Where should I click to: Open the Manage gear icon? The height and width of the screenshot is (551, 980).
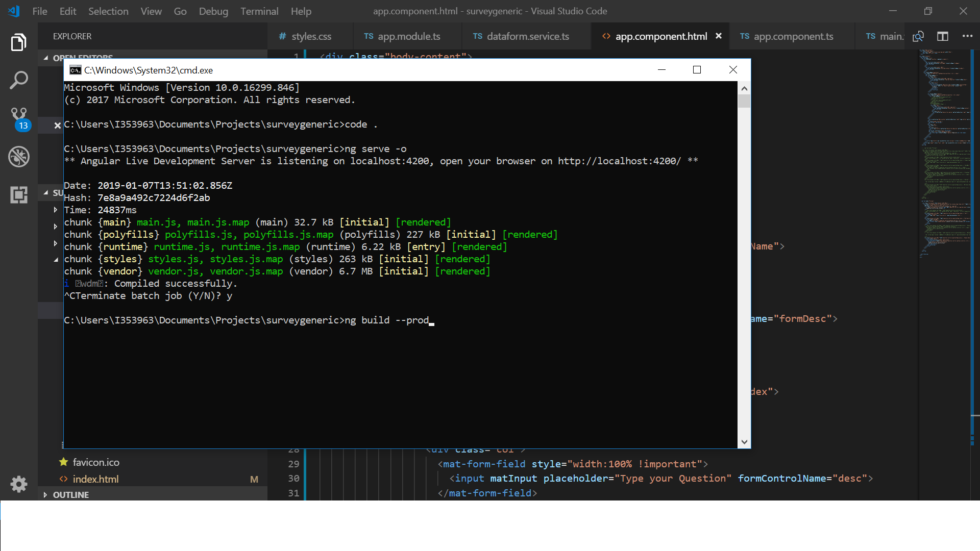tap(19, 484)
